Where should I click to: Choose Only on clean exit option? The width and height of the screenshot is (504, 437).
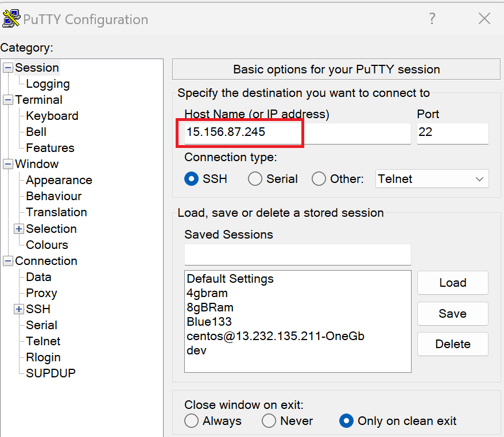click(346, 420)
